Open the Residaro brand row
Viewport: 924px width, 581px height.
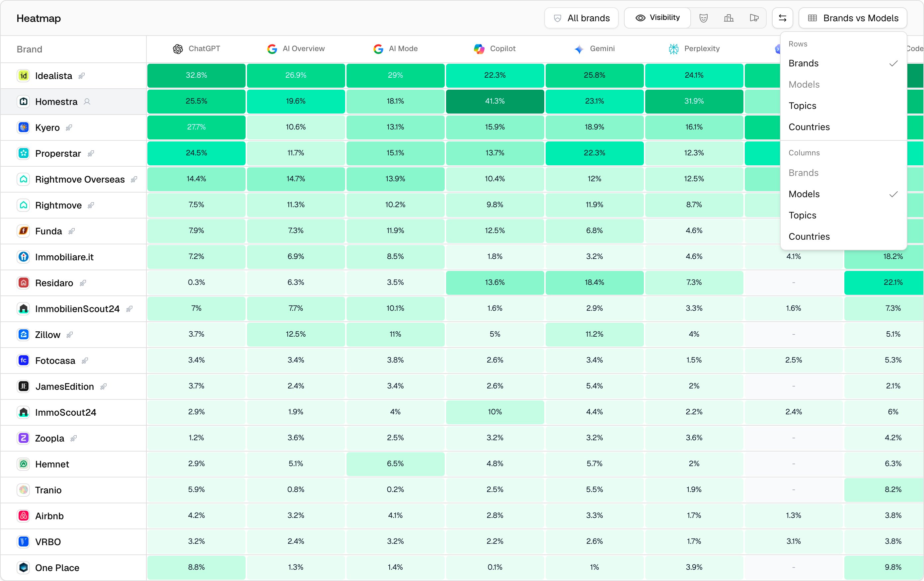[73, 283]
